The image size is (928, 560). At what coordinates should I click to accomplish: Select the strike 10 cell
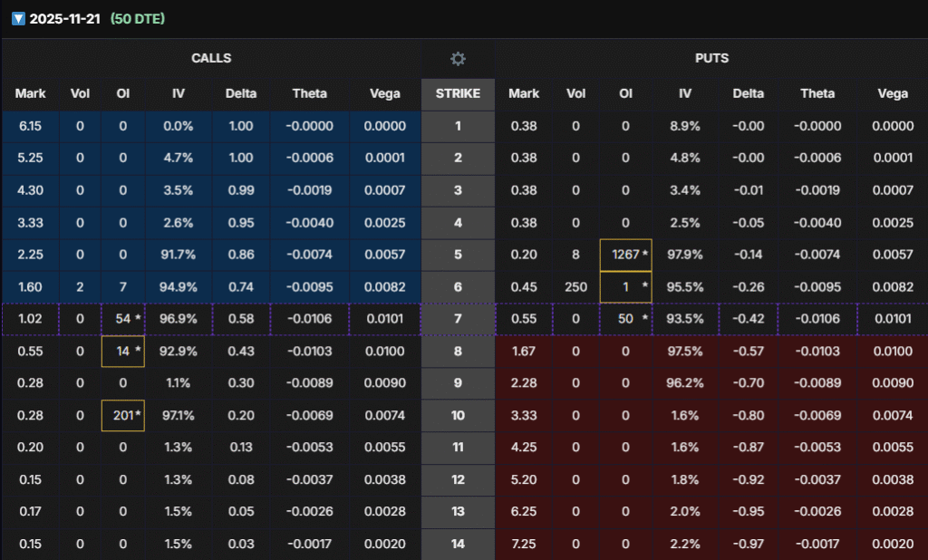point(458,415)
